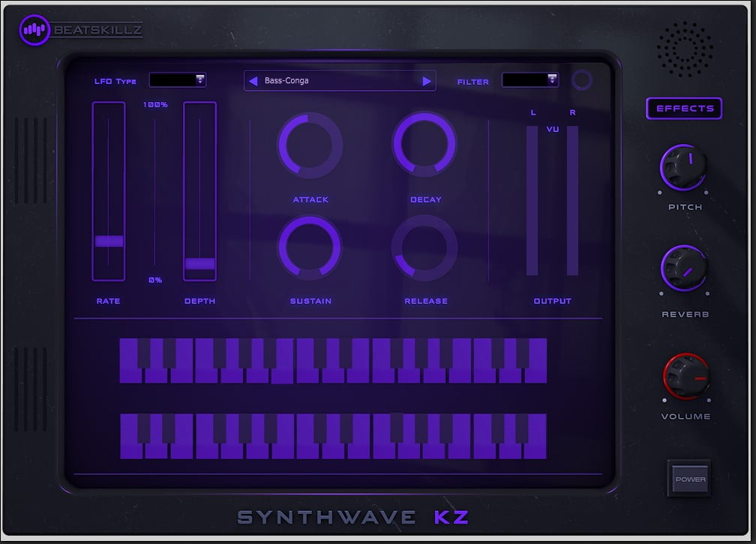Click the Sustain ring knob

[x=310, y=248]
